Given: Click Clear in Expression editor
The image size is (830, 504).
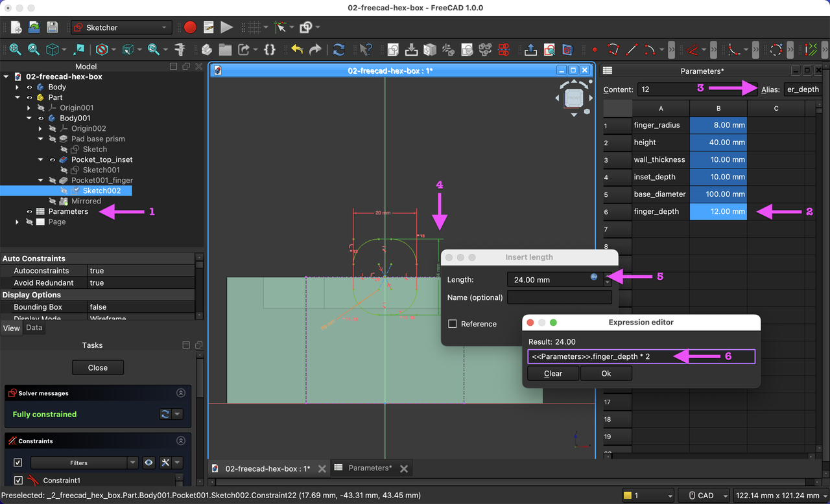Looking at the screenshot, I should [x=553, y=373].
